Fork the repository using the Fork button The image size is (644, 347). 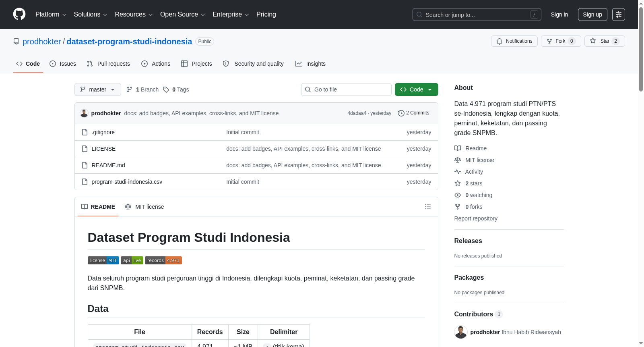[x=561, y=41]
